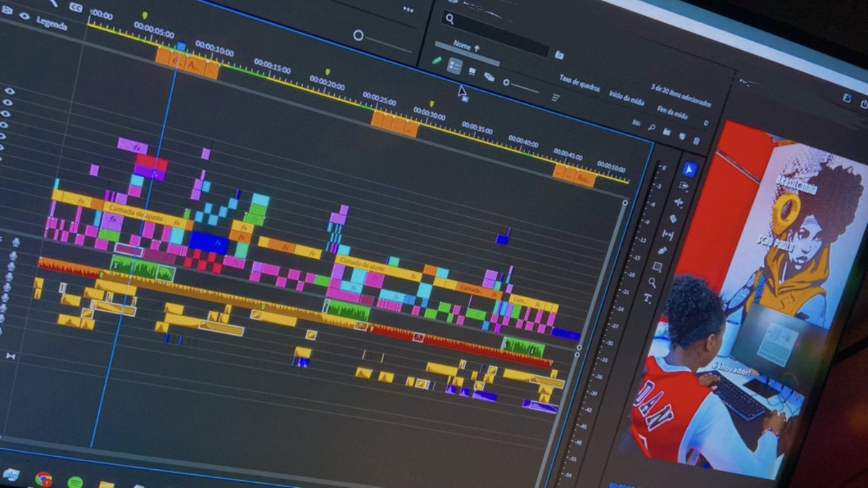Select the Pen tool in tools panel
The image size is (868, 488).
tap(663, 251)
